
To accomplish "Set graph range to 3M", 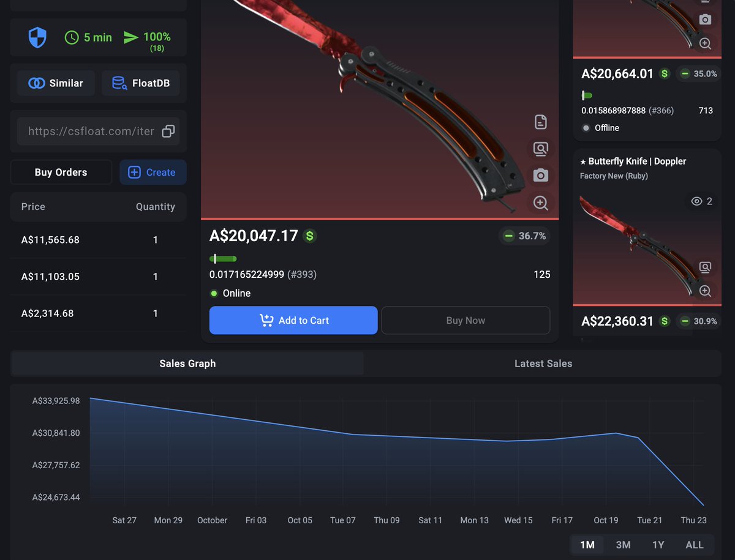I will point(623,545).
